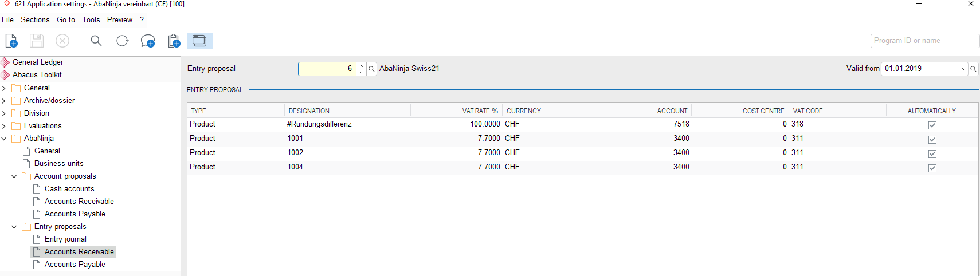The height and width of the screenshot is (276, 980).
Task: Toggle the window layout toolbar icon
Action: 199,41
